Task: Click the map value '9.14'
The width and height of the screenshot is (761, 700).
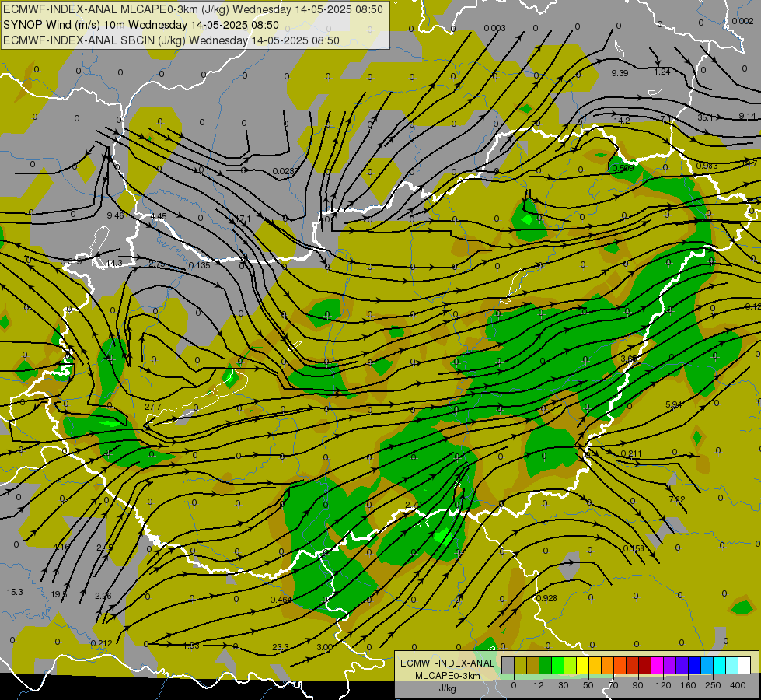Action: click(748, 116)
